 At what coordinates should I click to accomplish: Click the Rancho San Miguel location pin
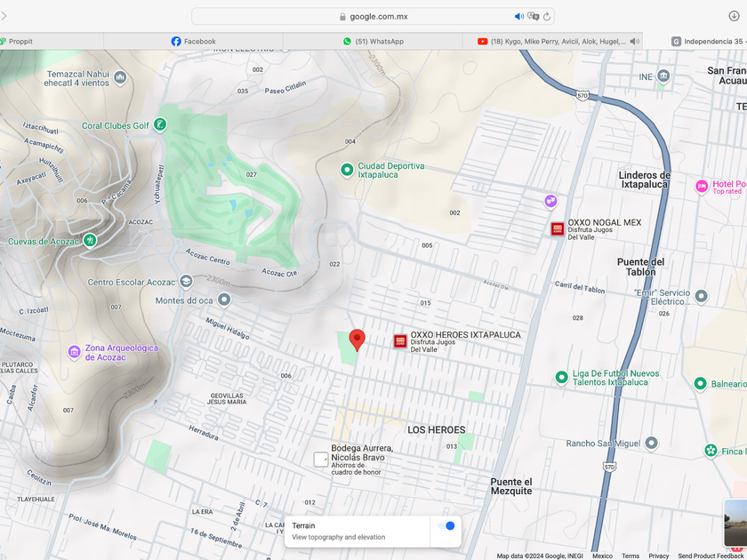point(651,443)
